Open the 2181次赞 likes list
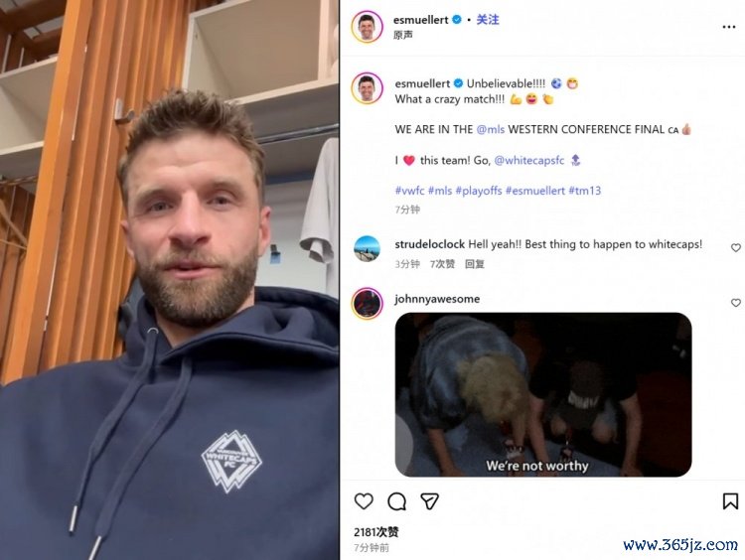This screenshot has height=560, width=745. pos(376,532)
